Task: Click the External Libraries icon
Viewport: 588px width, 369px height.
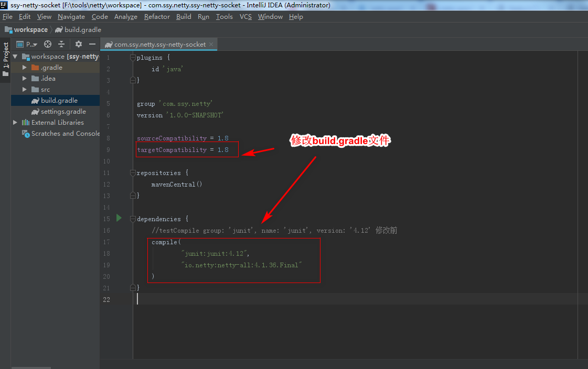Action: tap(26, 123)
